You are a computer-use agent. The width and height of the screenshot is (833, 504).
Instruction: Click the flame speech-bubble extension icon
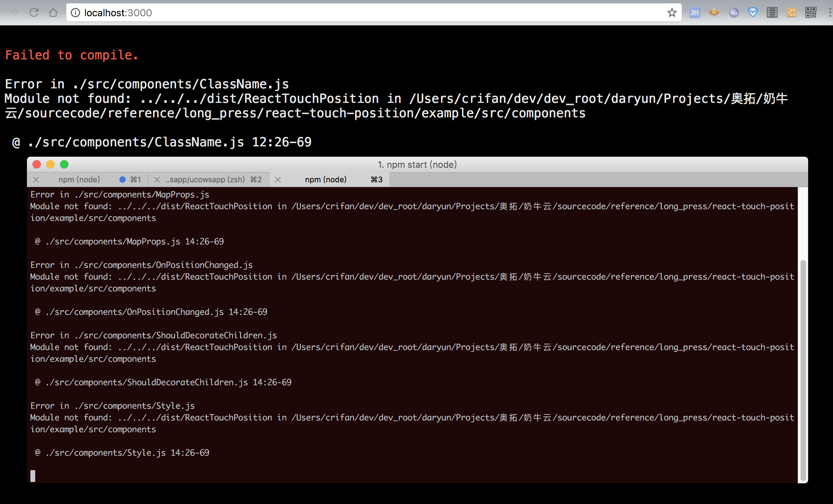[714, 13]
